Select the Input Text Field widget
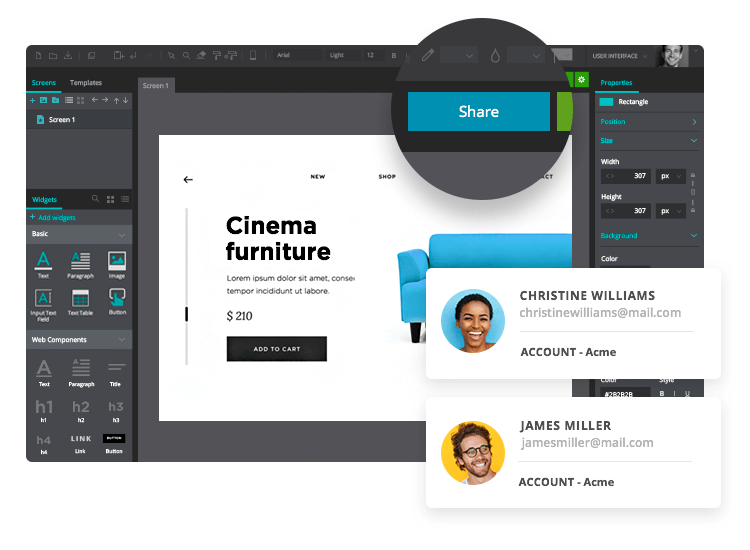 click(x=44, y=305)
